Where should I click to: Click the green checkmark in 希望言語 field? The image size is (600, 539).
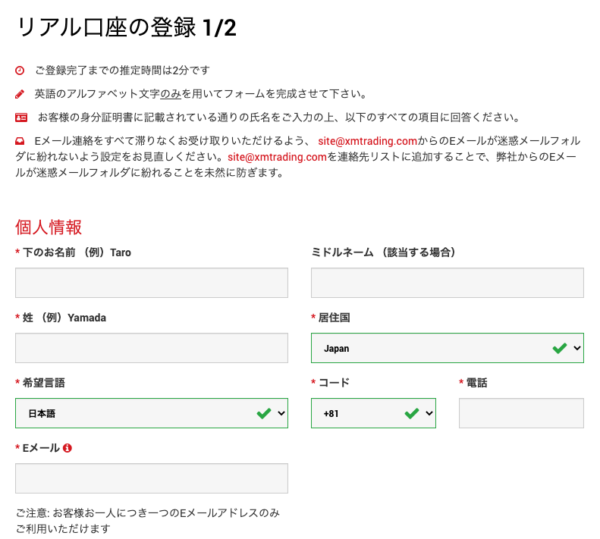[x=264, y=413]
